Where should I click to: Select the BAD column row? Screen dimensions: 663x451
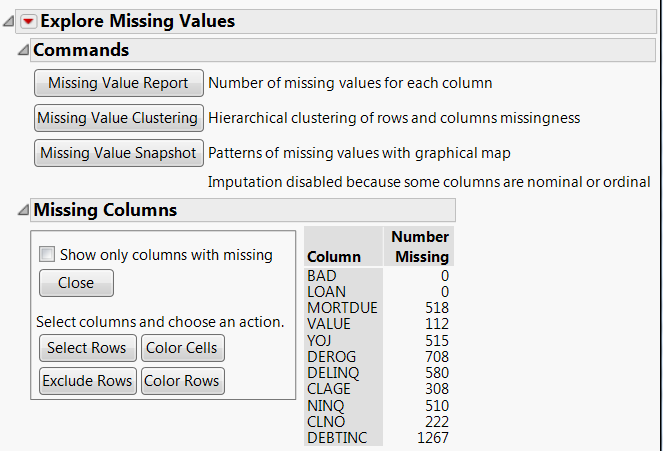[x=322, y=276]
